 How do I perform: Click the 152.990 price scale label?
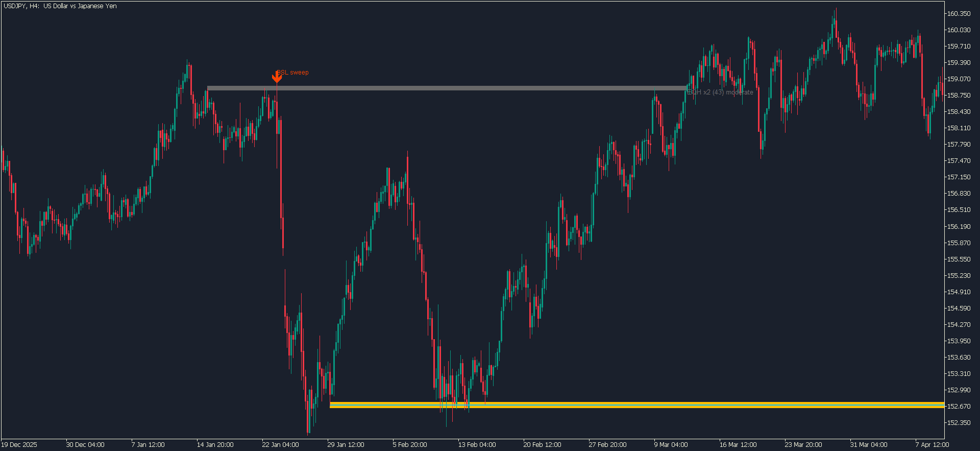pos(959,390)
